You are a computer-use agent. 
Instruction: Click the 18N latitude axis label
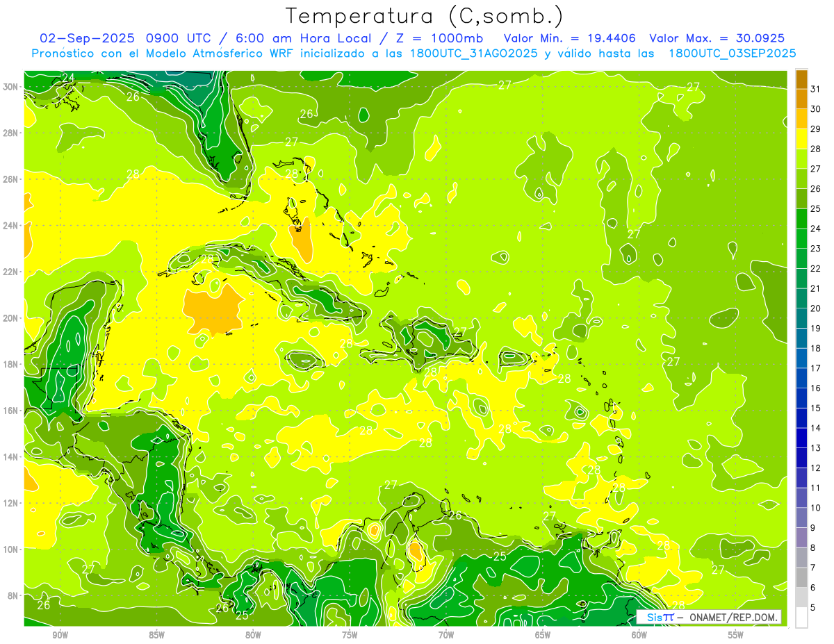pos(11,364)
